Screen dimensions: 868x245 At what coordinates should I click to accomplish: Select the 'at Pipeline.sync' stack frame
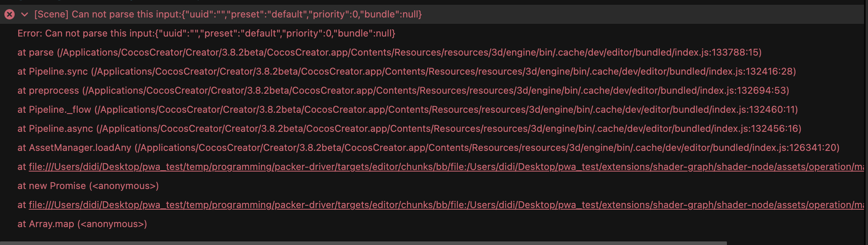coord(53,71)
